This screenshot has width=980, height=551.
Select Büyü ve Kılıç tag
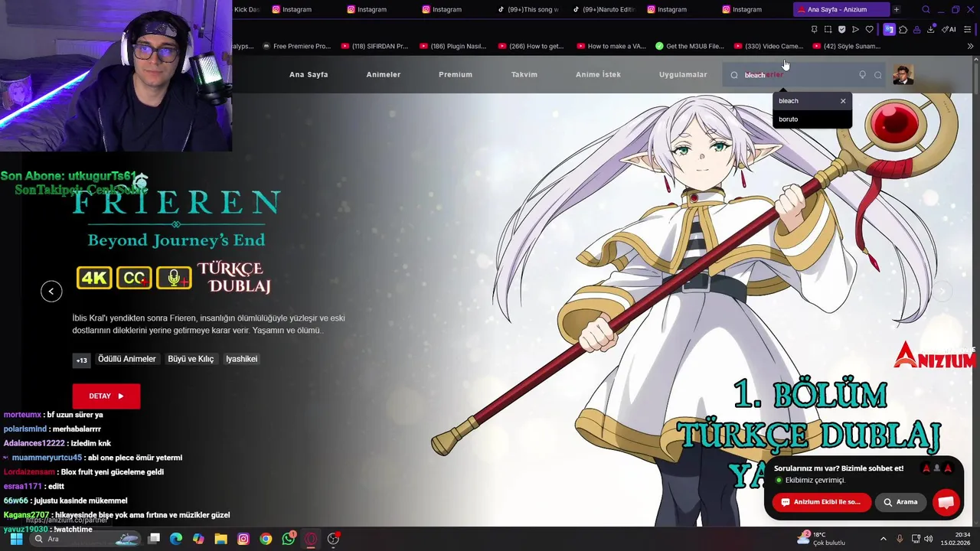pos(191,359)
